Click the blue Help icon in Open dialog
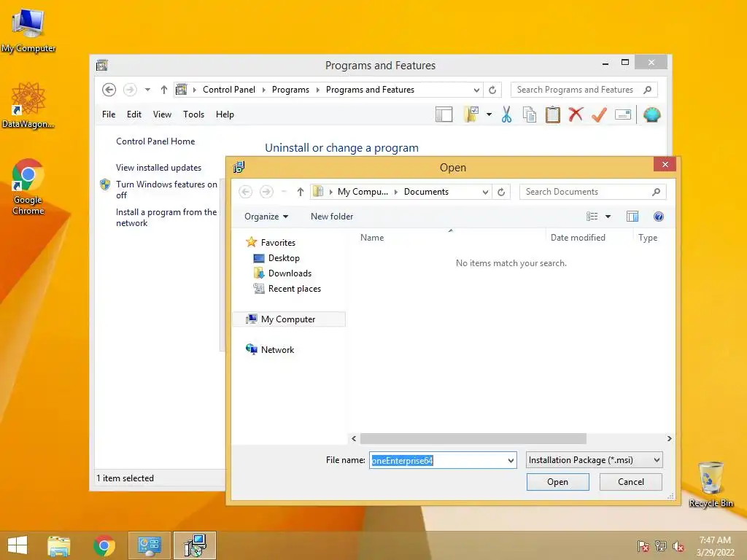This screenshot has height=560, width=747. (x=659, y=217)
